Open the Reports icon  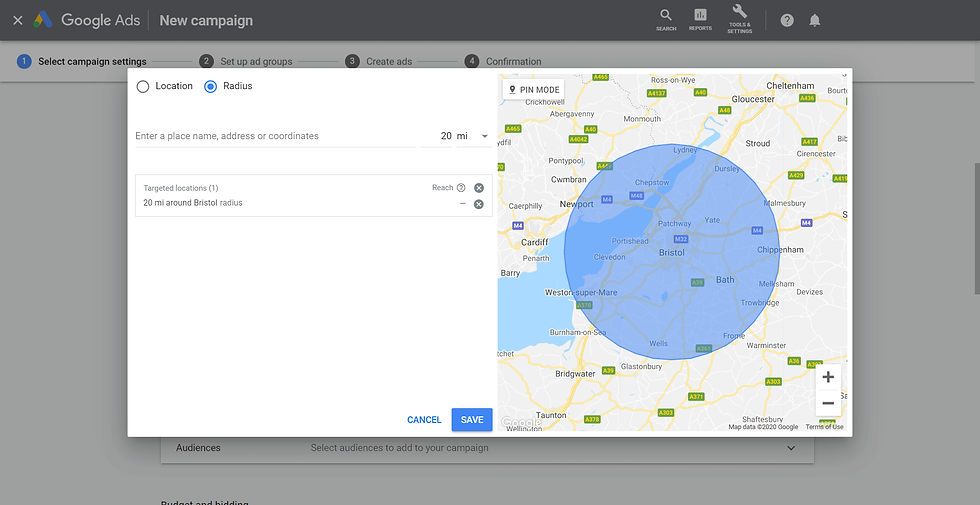[700, 19]
